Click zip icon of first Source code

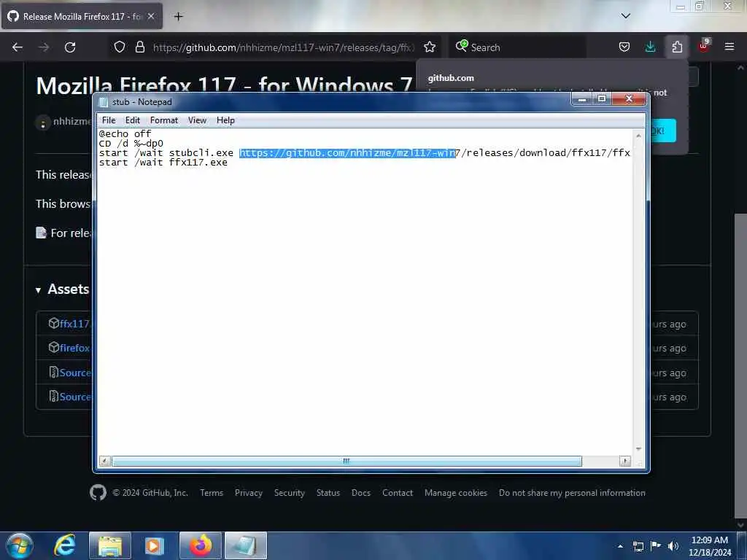pyautogui.click(x=54, y=372)
